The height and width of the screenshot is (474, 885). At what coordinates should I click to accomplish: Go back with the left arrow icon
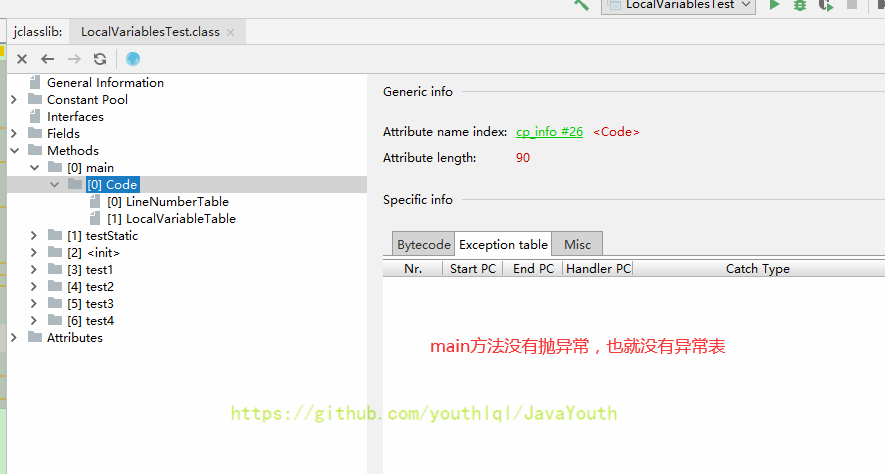click(x=47, y=59)
